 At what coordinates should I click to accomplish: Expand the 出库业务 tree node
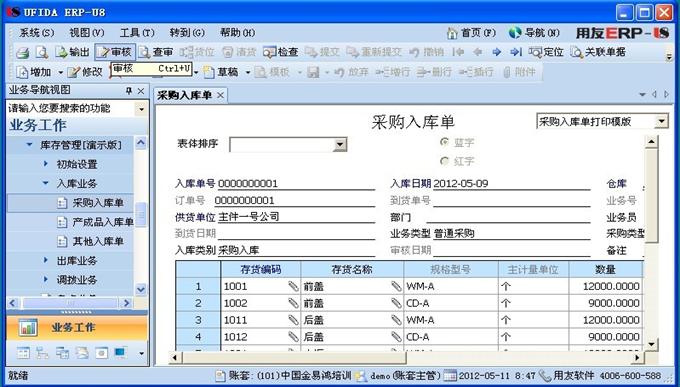pos(46,260)
